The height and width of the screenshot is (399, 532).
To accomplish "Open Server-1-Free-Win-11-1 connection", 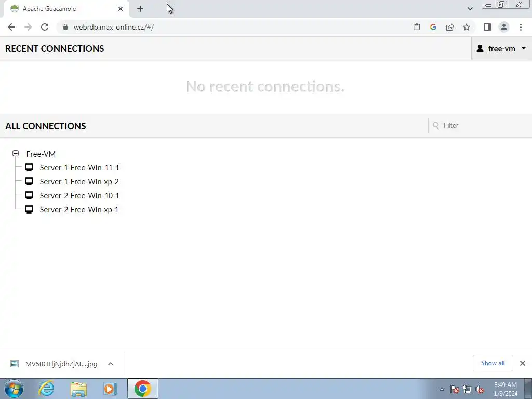I will point(79,168).
